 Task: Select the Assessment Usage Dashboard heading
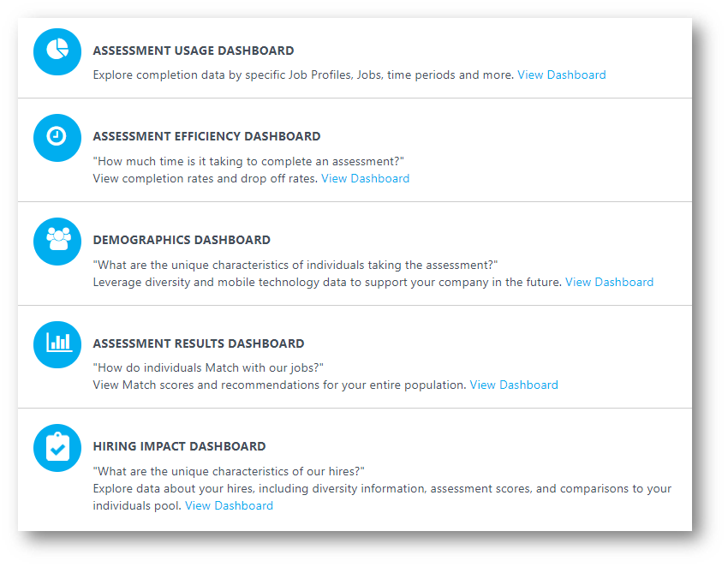point(194,51)
